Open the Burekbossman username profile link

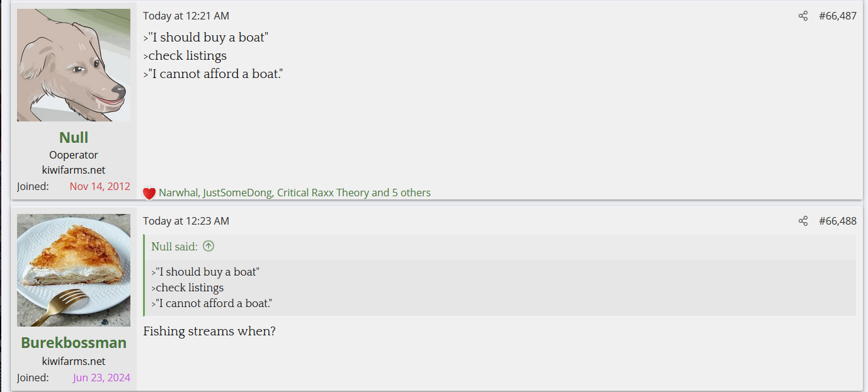pyautogui.click(x=74, y=343)
